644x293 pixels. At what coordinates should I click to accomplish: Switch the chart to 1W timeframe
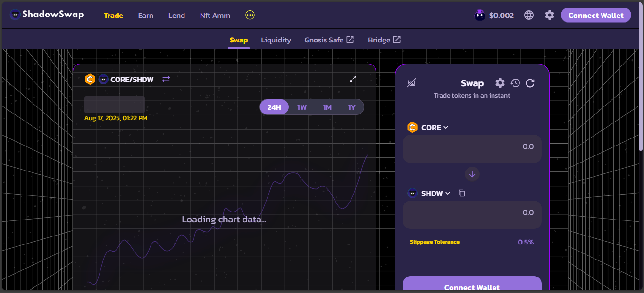coord(302,107)
